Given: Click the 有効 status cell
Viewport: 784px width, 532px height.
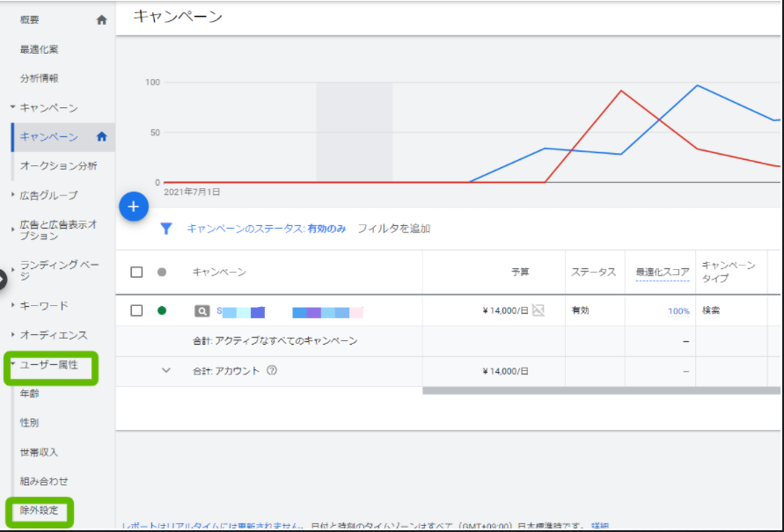Looking at the screenshot, I should 580,310.
